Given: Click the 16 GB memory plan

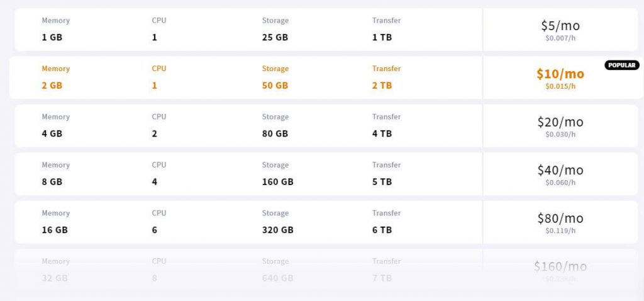Looking at the screenshot, I should coord(55,230).
